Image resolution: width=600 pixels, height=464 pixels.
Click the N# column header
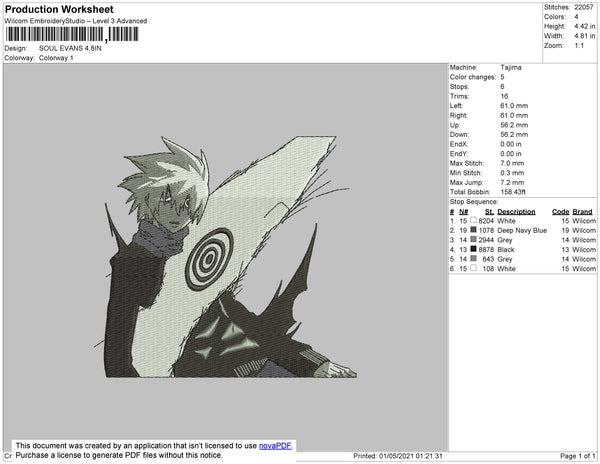point(463,212)
